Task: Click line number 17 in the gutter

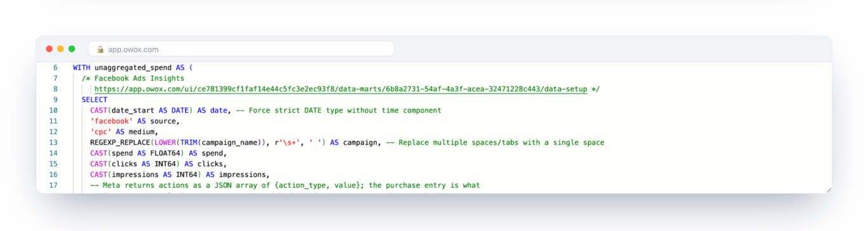Action: coord(53,186)
